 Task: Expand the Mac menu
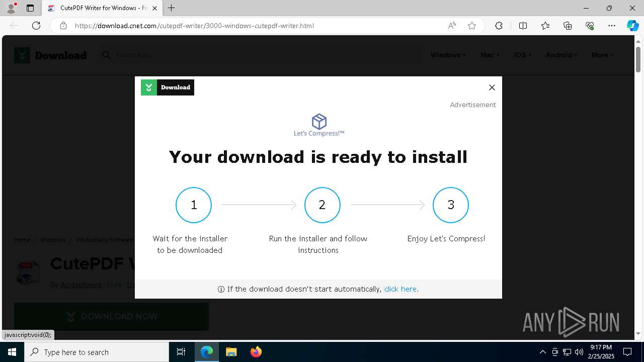pyautogui.click(x=490, y=55)
